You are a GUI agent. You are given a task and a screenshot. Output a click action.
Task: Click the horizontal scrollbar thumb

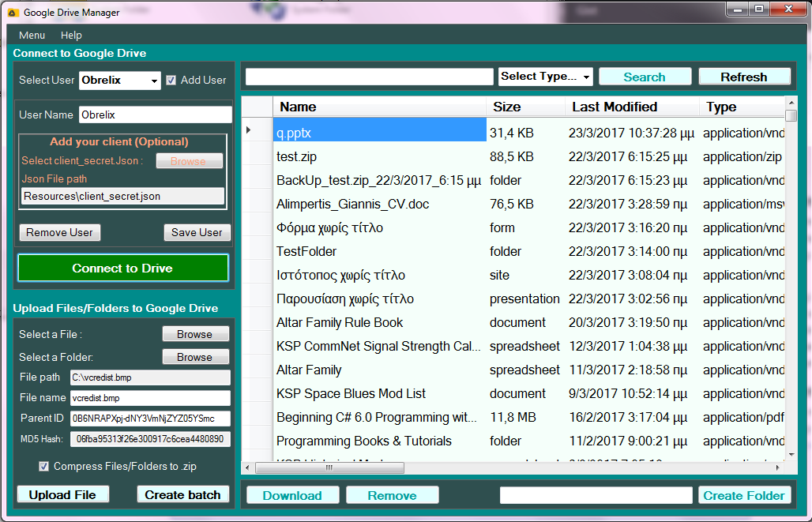(329, 468)
